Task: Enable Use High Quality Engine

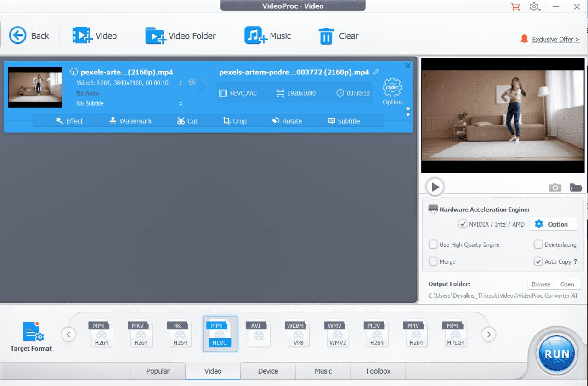Action: (433, 244)
